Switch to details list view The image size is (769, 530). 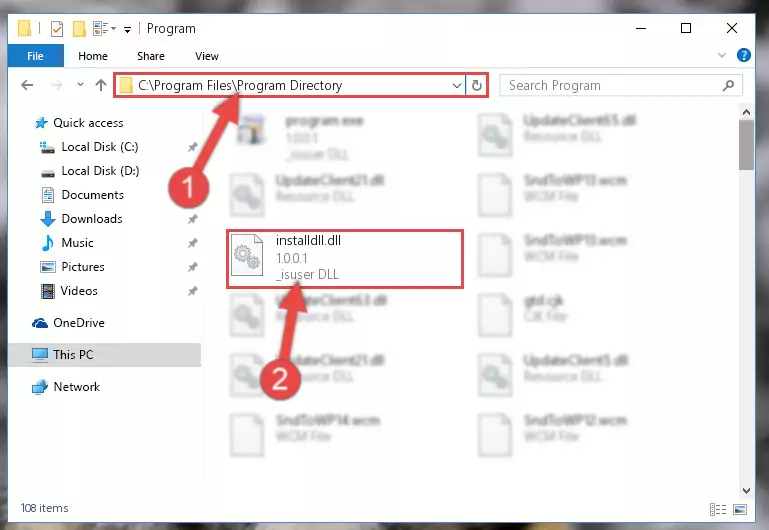(718, 509)
